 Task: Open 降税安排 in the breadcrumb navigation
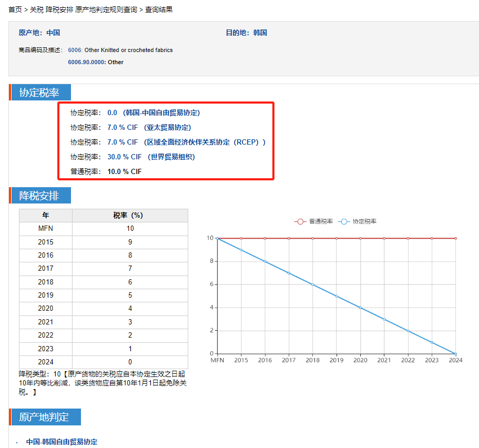tap(59, 9)
